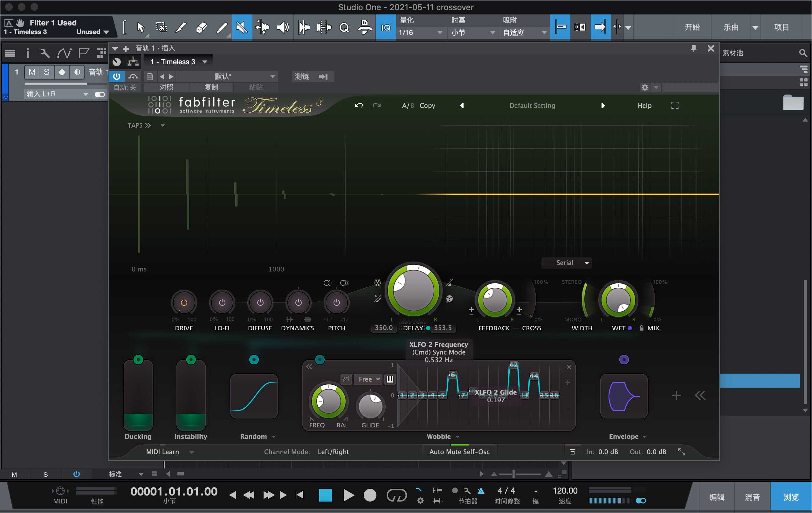Select the Mute tool
Image resolution: width=812 pixels, height=513 pixels.
(242, 27)
